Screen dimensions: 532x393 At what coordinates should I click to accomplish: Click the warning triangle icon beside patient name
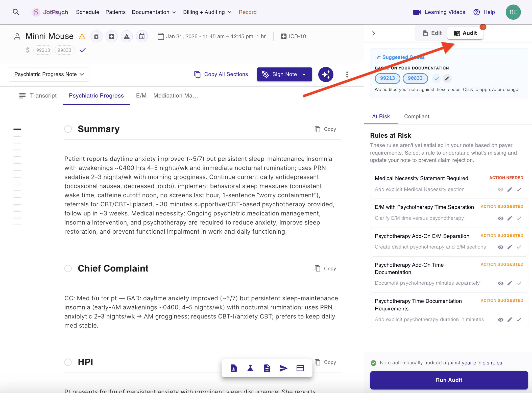coord(82,37)
